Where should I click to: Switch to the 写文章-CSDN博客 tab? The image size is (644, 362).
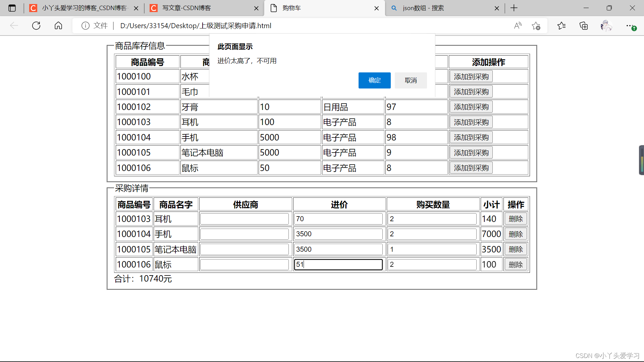(204, 8)
